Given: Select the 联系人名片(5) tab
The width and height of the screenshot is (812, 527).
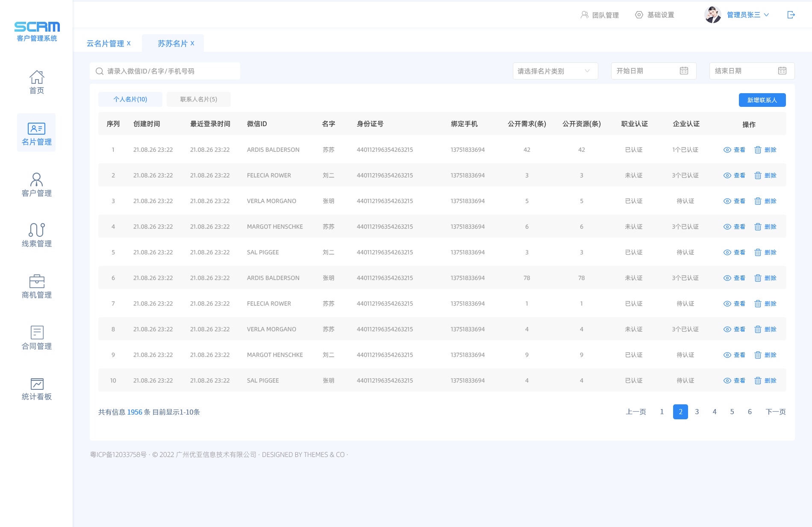Looking at the screenshot, I should pyautogui.click(x=199, y=99).
